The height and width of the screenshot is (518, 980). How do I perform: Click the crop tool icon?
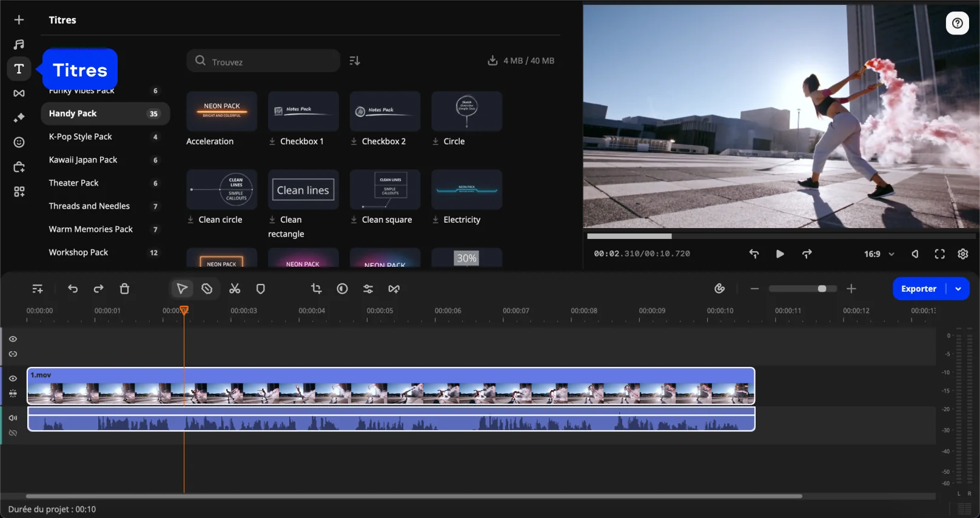(x=316, y=289)
